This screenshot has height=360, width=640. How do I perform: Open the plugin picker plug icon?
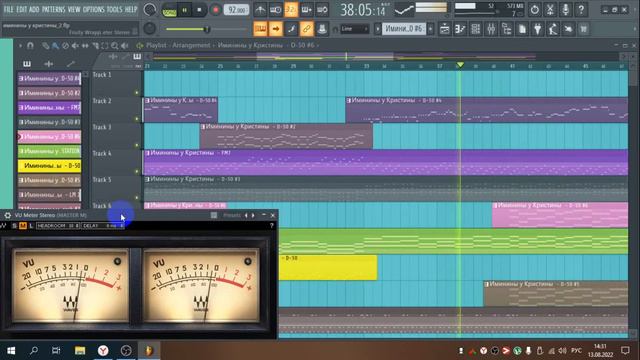[538, 29]
